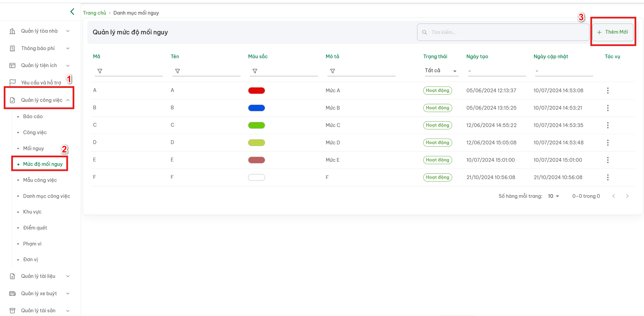Open the actions menu for row B
Image resolution: width=644 pixels, height=316 pixels.
[x=608, y=108]
